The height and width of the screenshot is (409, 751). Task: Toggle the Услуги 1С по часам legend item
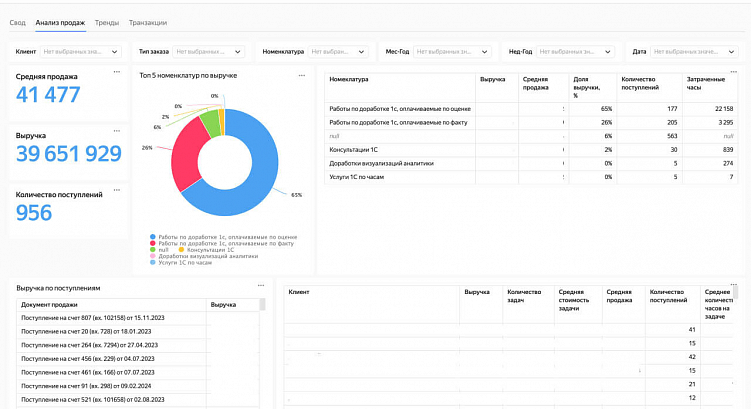click(181, 262)
